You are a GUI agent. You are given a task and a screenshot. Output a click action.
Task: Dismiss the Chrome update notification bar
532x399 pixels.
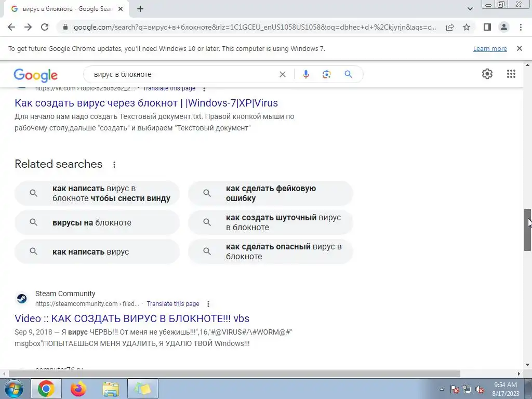coord(520,48)
